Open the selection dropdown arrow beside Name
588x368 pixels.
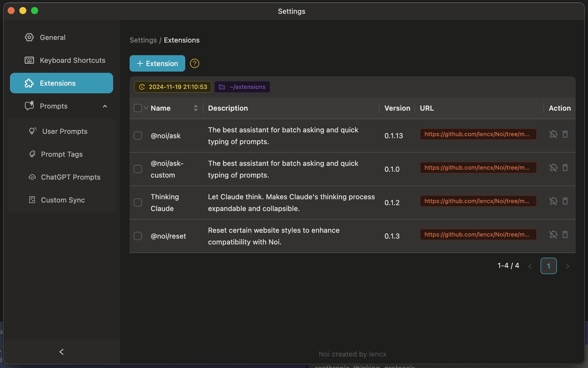[x=146, y=108]
